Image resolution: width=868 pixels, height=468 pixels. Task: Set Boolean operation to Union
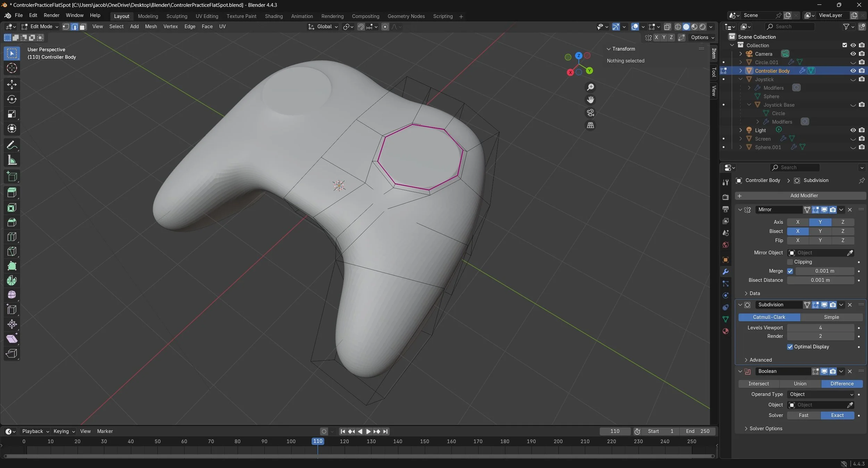click(x=800, y=384)
